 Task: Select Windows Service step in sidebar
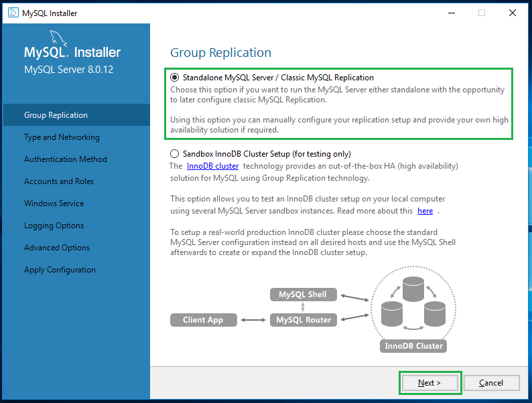(54, 204)
